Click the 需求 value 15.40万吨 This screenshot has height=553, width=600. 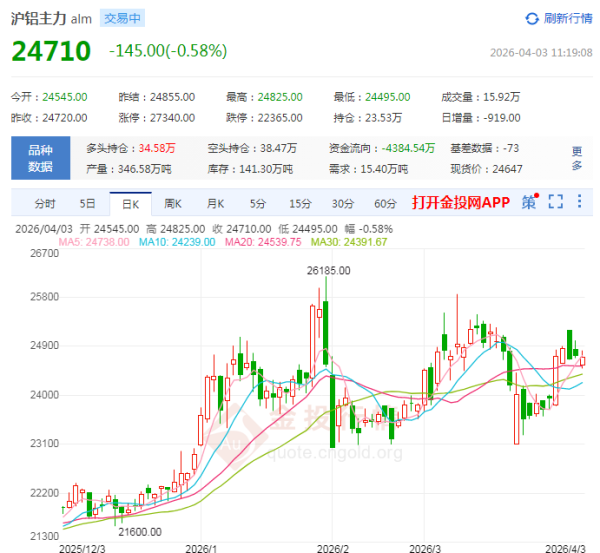coord(384,169)
